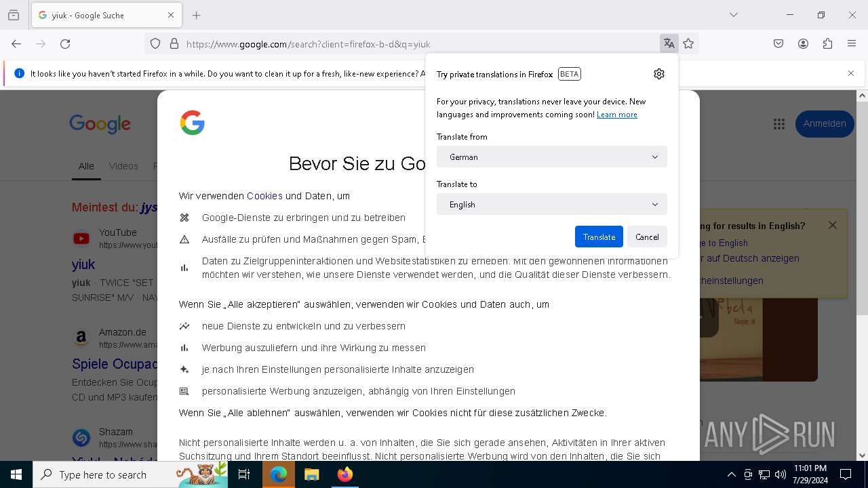Open the Firefox application menu
The height and width of the screenshot is (488, 868).
click(x=852, y=43)
